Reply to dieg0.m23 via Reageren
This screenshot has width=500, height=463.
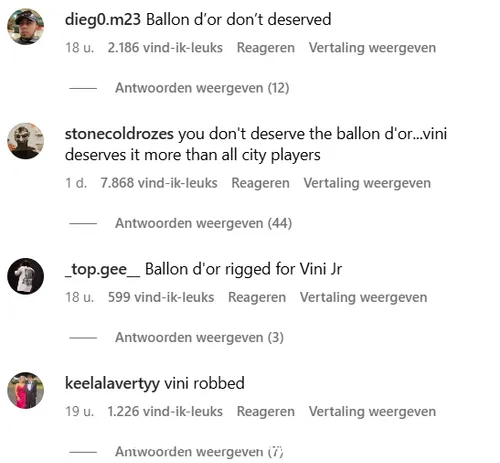pyautogui.click(x=266, y=48)
